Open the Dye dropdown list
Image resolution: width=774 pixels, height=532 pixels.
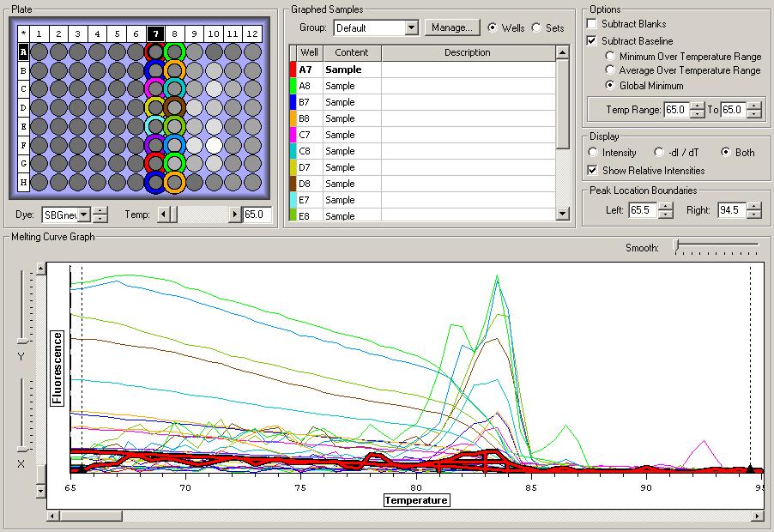(x=84, y=215)
